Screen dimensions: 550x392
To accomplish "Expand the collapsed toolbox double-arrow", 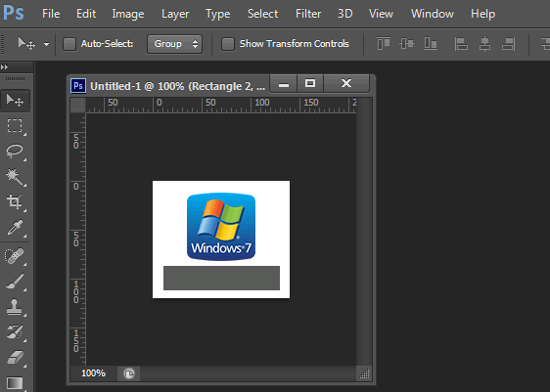I will pos(5,66).
